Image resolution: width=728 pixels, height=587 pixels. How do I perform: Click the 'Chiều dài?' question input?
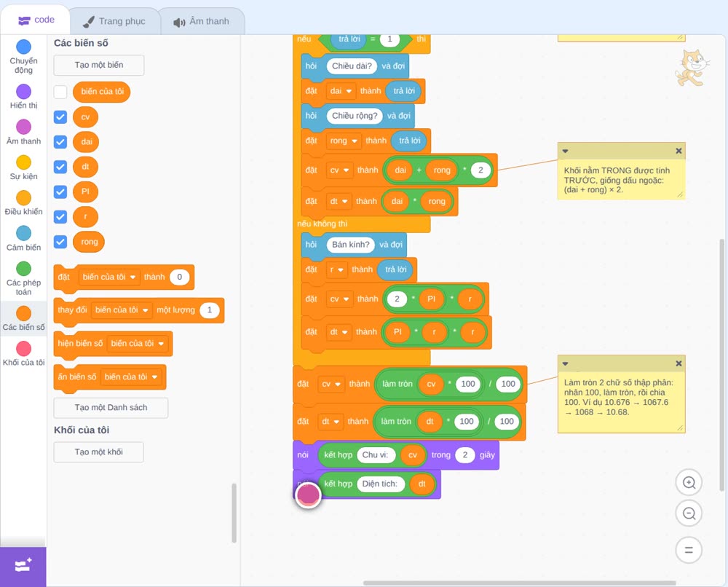(352, 66)
